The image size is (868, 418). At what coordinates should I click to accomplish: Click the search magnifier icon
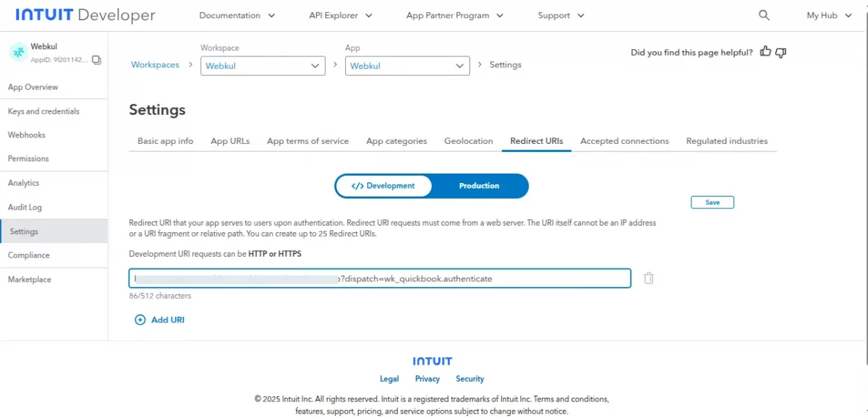tap(764, 15)
